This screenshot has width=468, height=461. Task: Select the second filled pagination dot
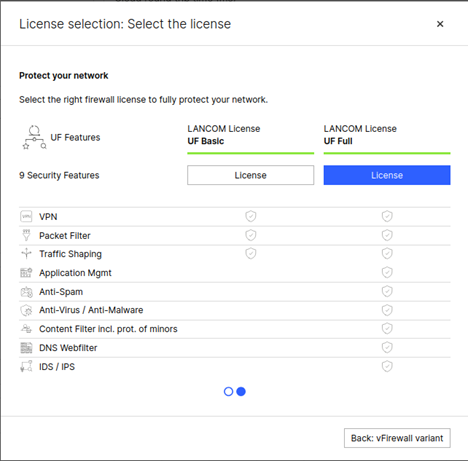[x=241, y=391]
